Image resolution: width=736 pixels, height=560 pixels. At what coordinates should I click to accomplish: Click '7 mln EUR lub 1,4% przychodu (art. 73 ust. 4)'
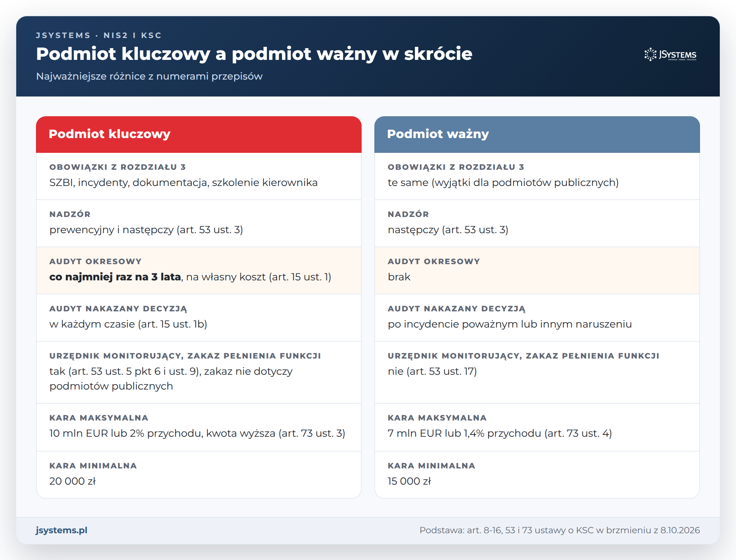point(500,433)
